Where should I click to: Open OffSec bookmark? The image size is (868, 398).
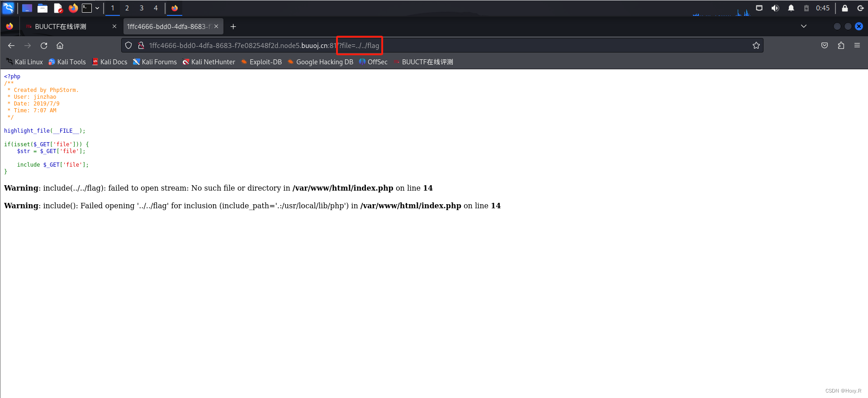(x=373, y=62)
